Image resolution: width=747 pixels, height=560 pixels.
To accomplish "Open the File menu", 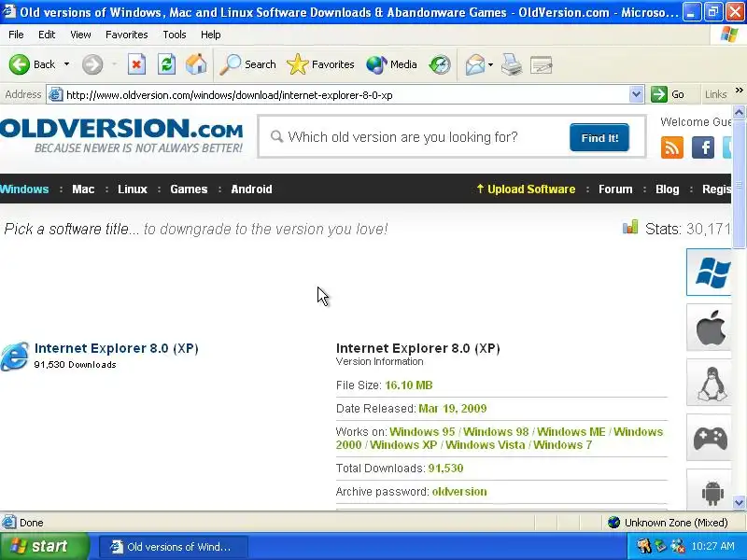I will click(16, 35).
